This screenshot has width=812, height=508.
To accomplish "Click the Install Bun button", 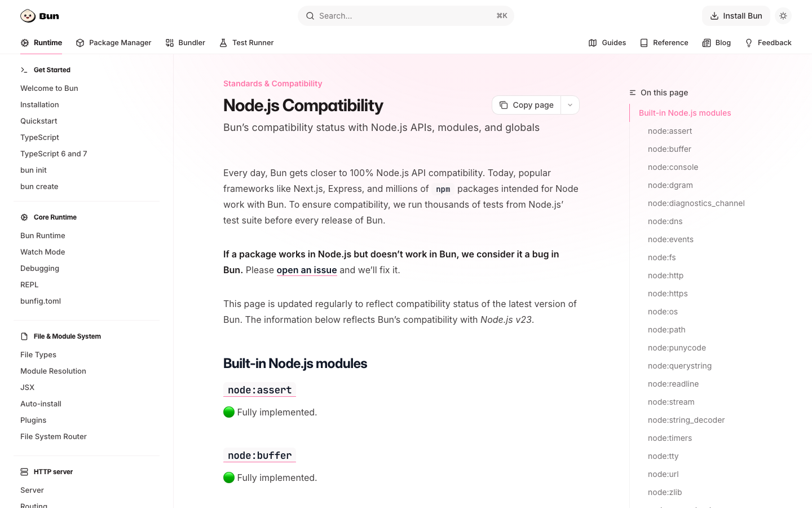I will coord(736,16).
